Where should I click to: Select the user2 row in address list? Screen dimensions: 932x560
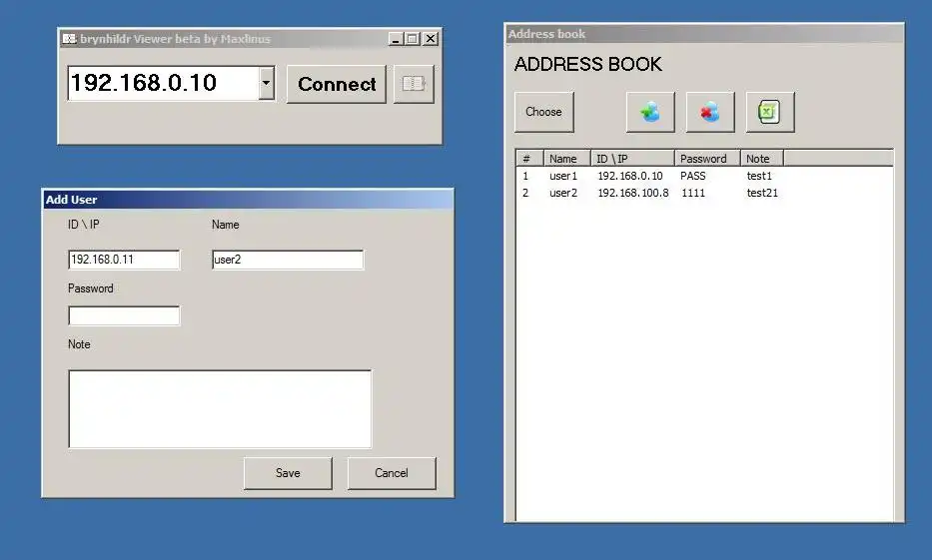[704, 193]
